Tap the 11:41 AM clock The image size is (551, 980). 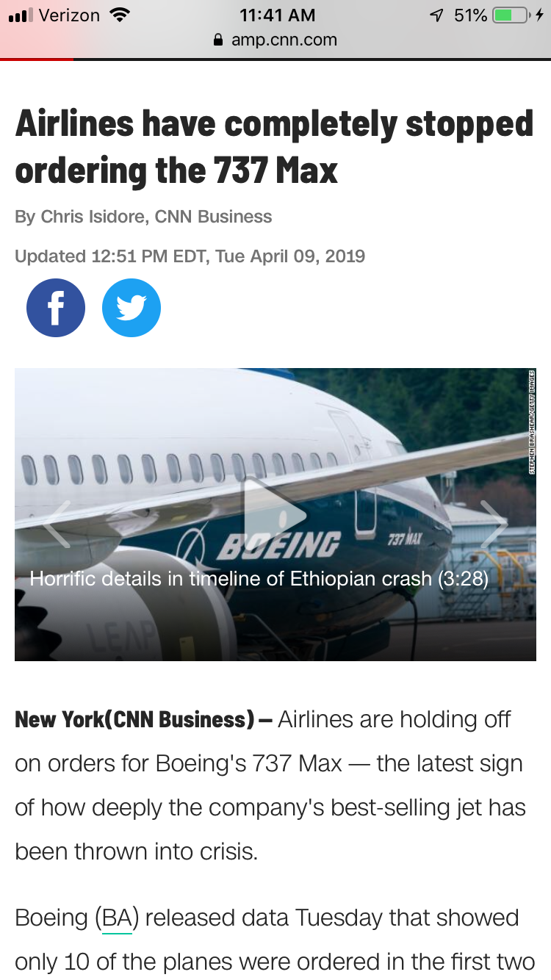(x=277, y=15)
